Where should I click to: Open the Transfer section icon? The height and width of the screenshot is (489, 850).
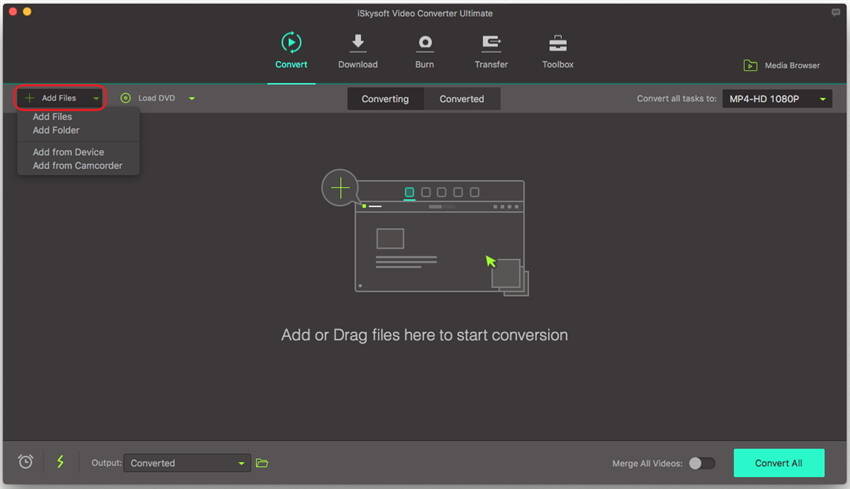point(491,44)
